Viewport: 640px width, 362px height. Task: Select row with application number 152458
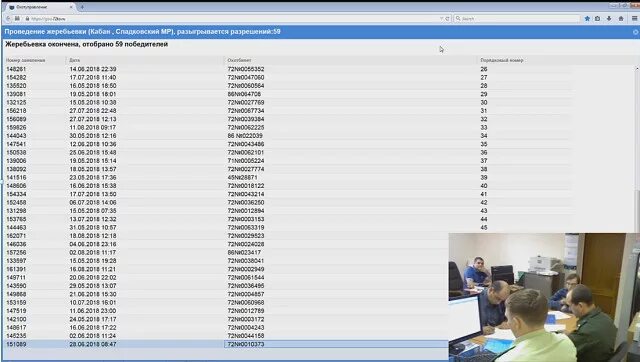320,202
